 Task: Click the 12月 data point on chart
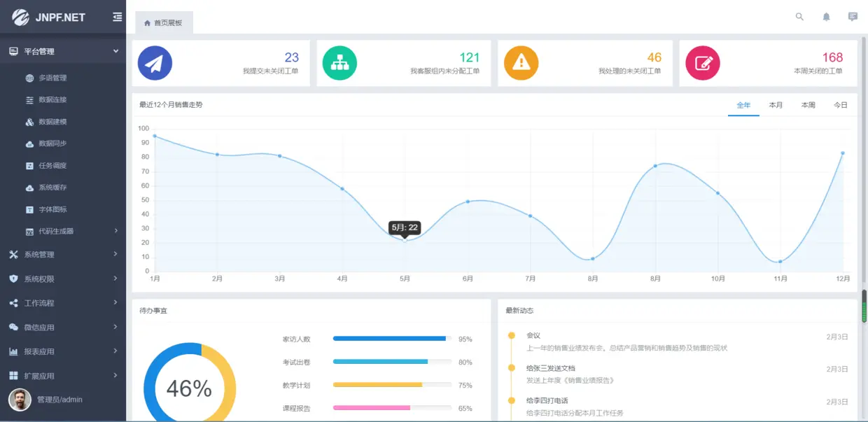point(842,153)
